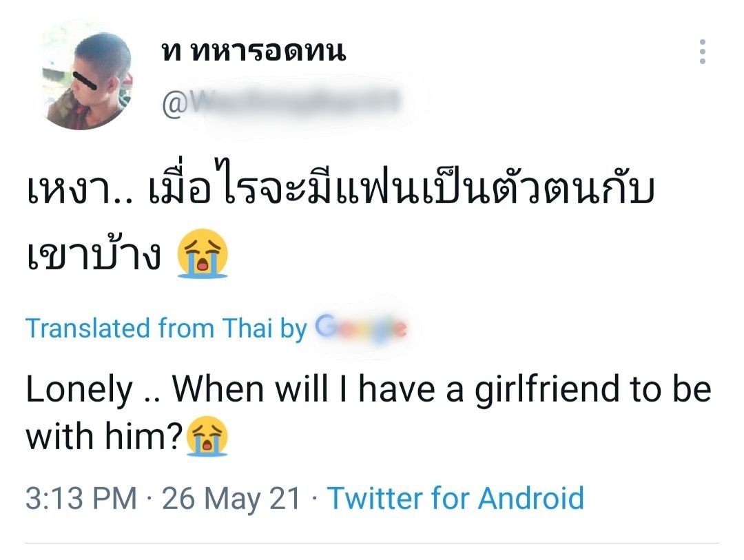Open the three-dot more options menu

(x=702, y=52)
